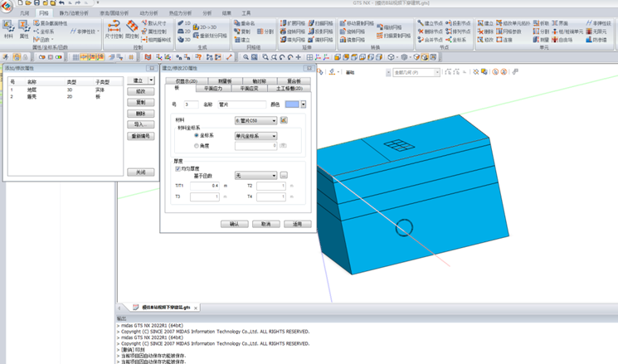Screen dimensions: 618x364
Task: Click the 确认 OK button
Action: coord(235,224)
